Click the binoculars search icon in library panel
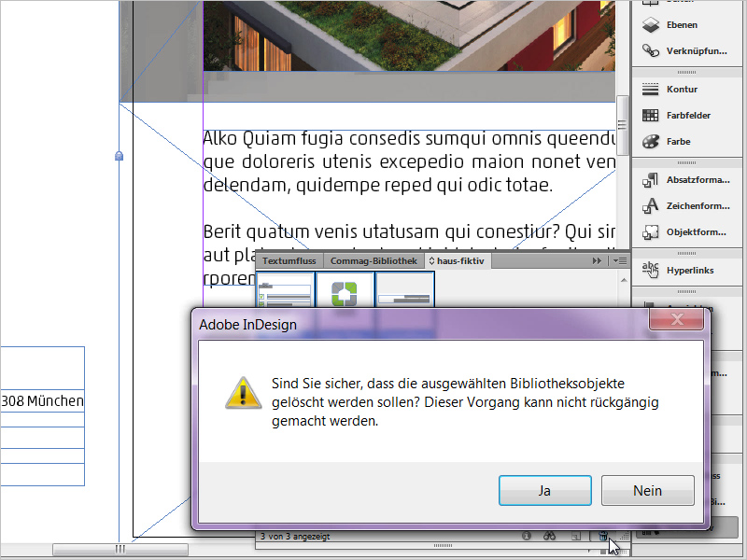Viewport: 747px width, 560px height. tap(549, 536)
